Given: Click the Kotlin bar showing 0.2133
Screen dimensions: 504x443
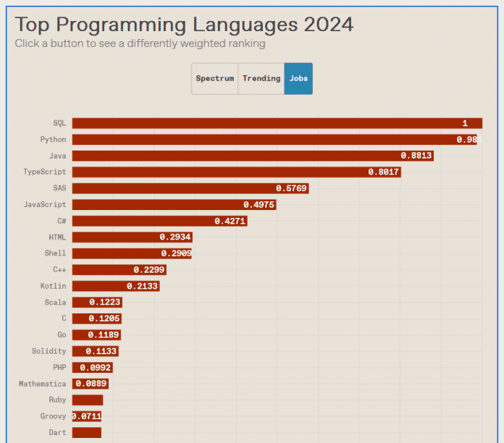Looking at the screenshot, I should coord(116,286).
